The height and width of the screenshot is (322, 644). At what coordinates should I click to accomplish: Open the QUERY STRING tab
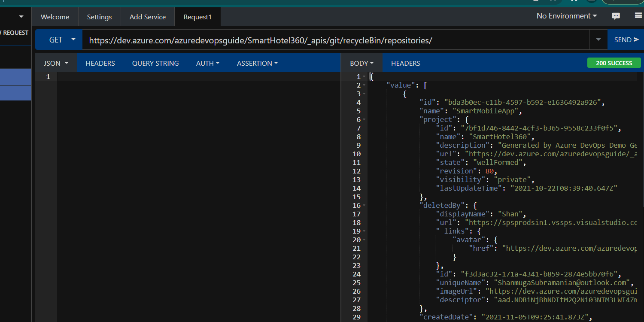pyautogui.click(x=155, y=63)
